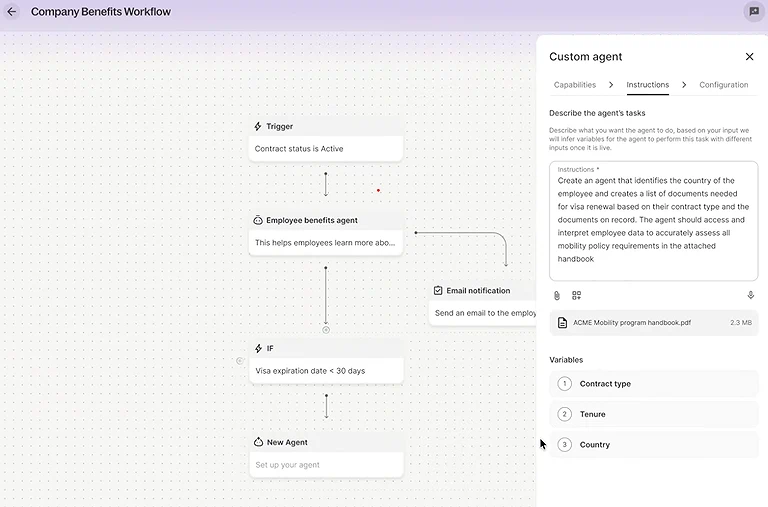Click the agent icon on the New Agent node

tap(259, 442)
